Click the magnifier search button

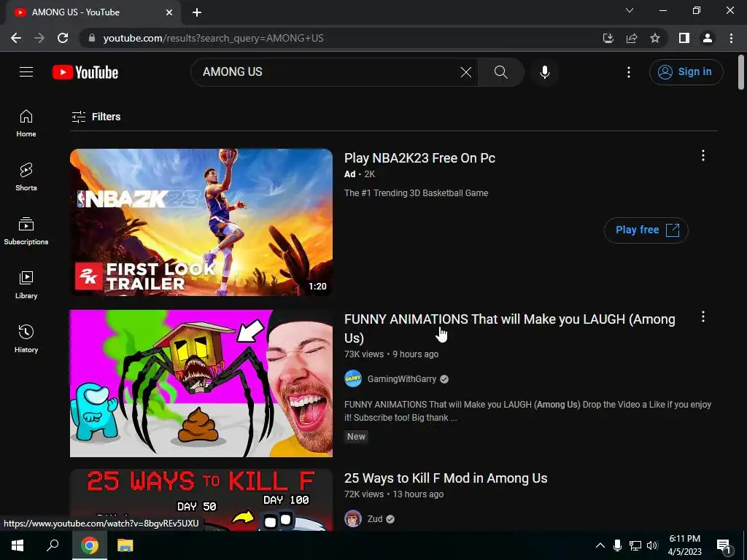(500, 72)
